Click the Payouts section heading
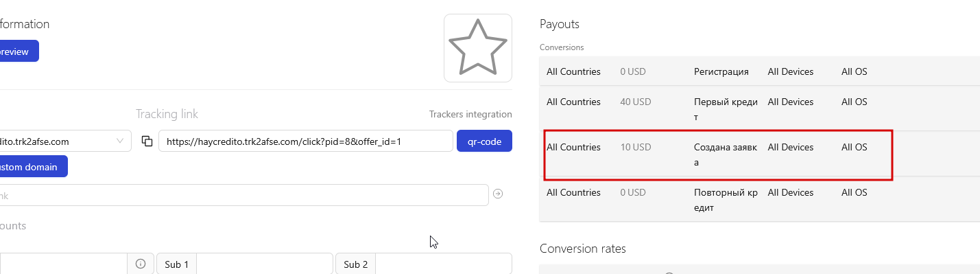Image resolution: width=980 pixels, height=274 pixels. click(560, 24)
